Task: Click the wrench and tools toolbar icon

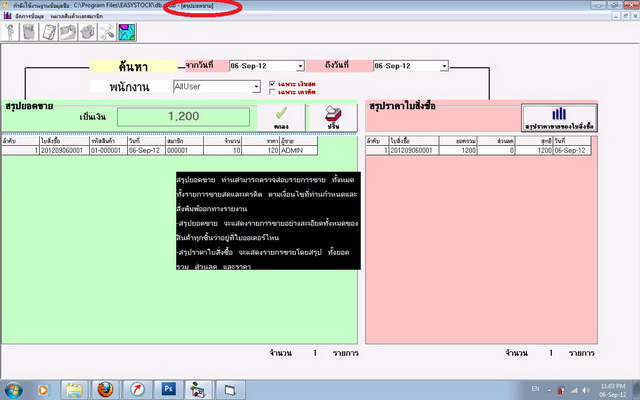Action: click(x=108, y=32)
